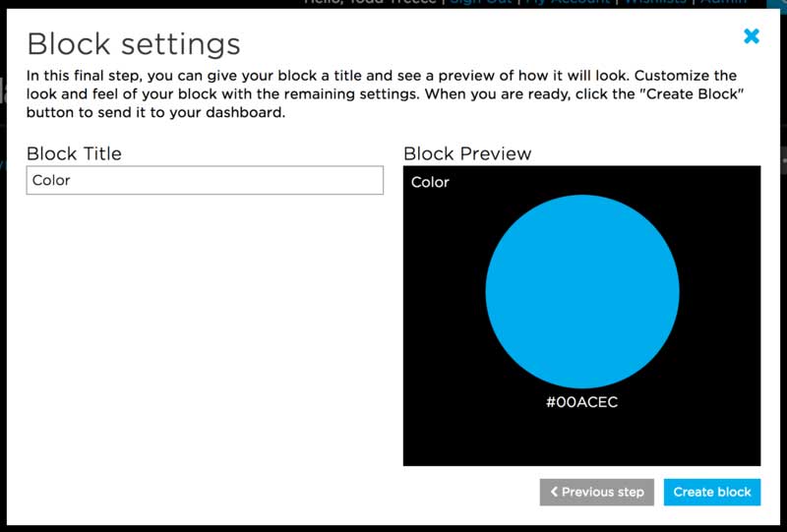
Task: Click the Block Title text field
Action: 205,180
